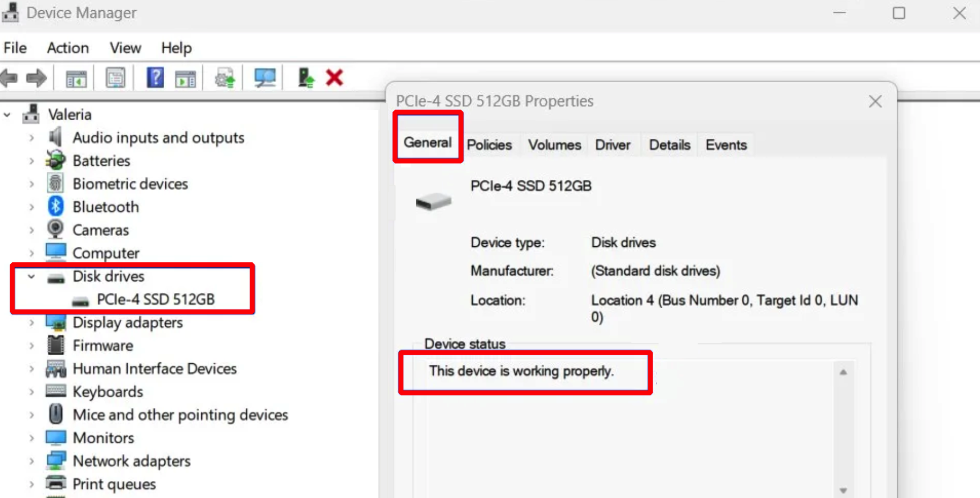Expand the Bluetooth category

(32, 207)
